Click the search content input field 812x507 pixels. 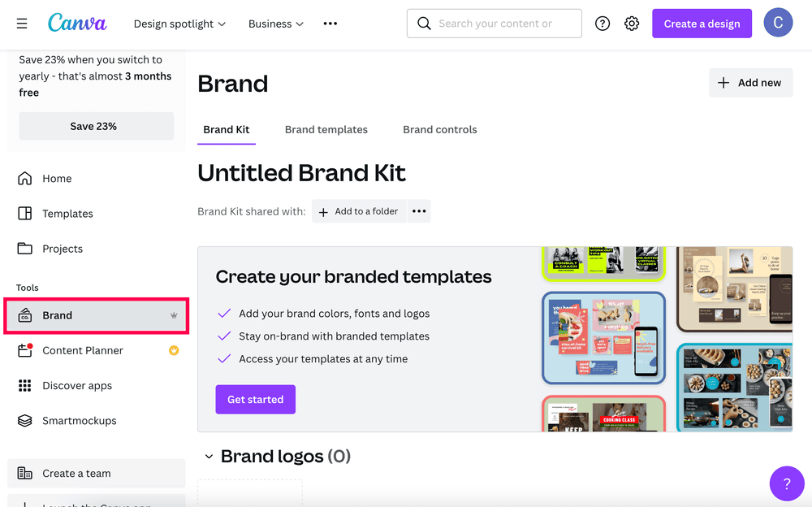click(503, 24)
